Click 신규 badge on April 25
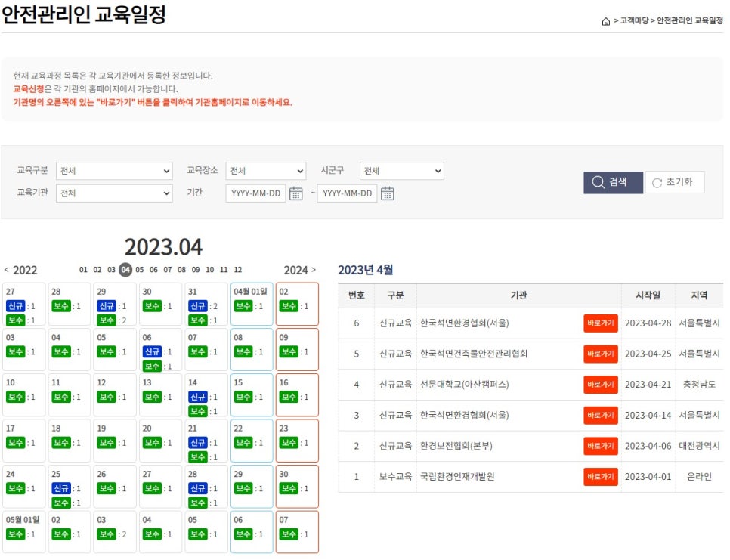 [61, 488]
